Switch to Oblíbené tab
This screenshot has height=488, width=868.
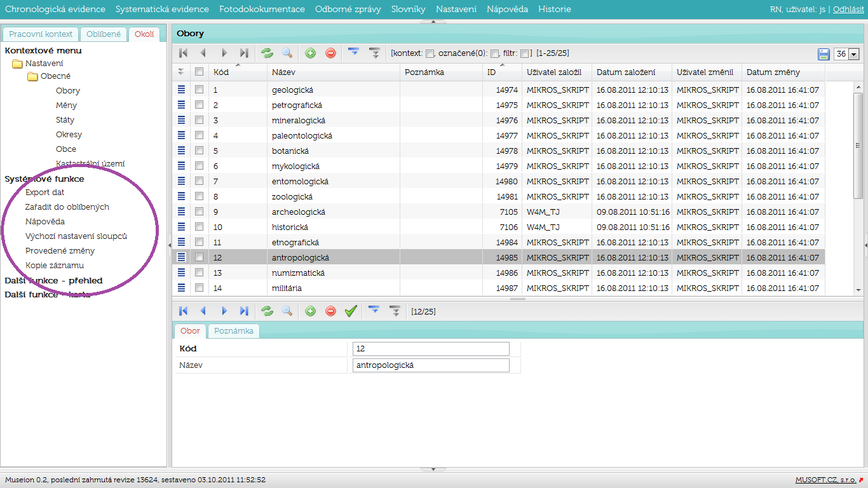[x=104, y=34]
